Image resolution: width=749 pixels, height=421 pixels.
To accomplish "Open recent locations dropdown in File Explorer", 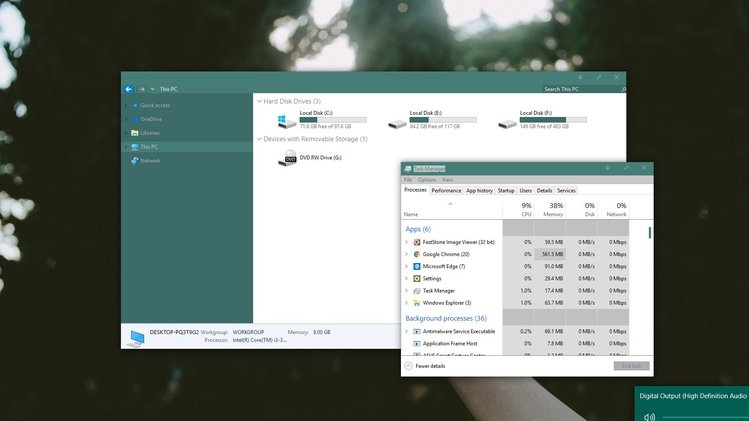I will click(152, 89).
